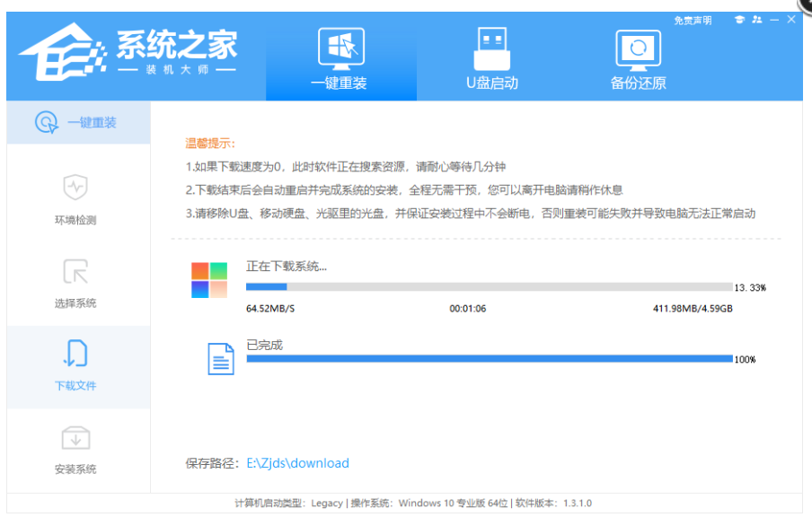Screen dimensions: 812x526
Task: Click the 环境检测 shield icon
Action: (75, 187)
